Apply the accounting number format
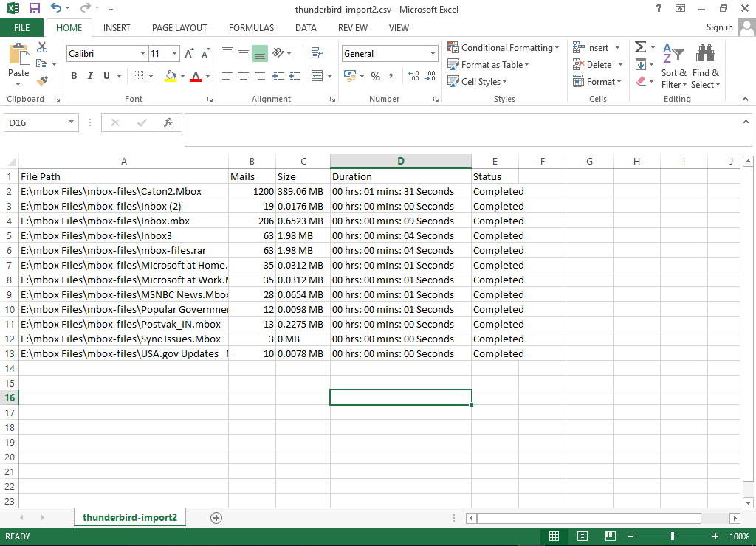Screen dimensions: 756x546 point(350,76)
